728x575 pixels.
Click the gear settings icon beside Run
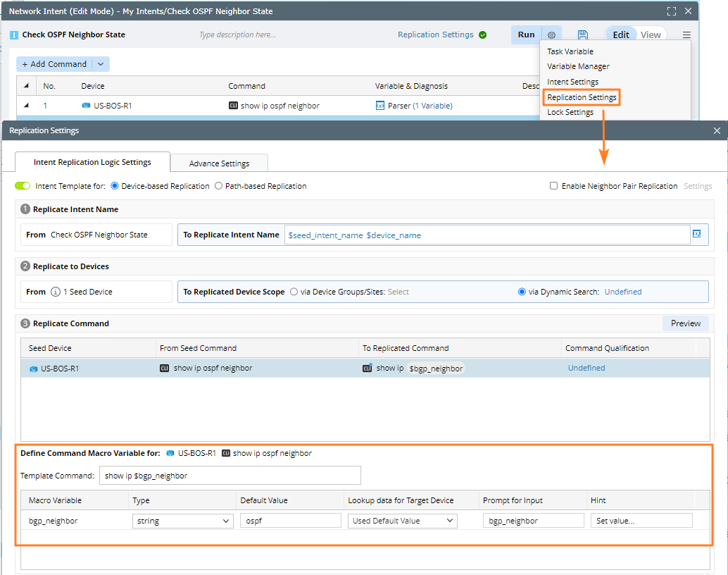point(552,35)
